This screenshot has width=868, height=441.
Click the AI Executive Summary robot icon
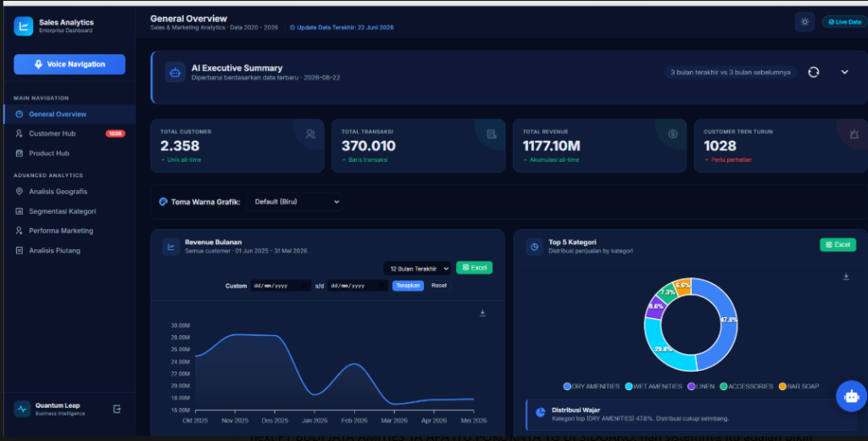[x=175, y=73]
